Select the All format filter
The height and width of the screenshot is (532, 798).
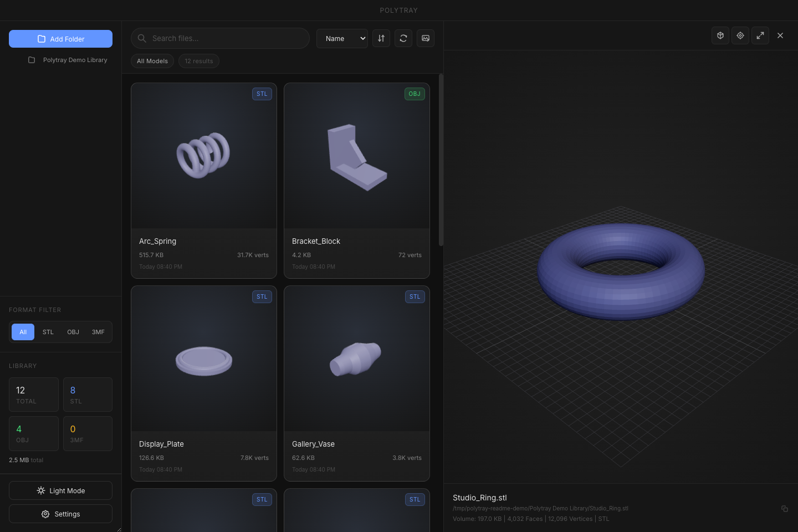click(23, 332)
